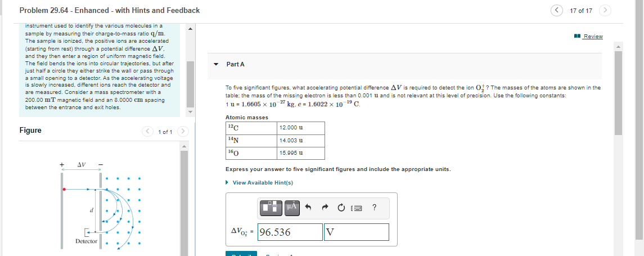The height and width of the screenshot is (256, 644).
Task: Click the problem text scrollbar down arrow
Action: click(x=190, y=112)
